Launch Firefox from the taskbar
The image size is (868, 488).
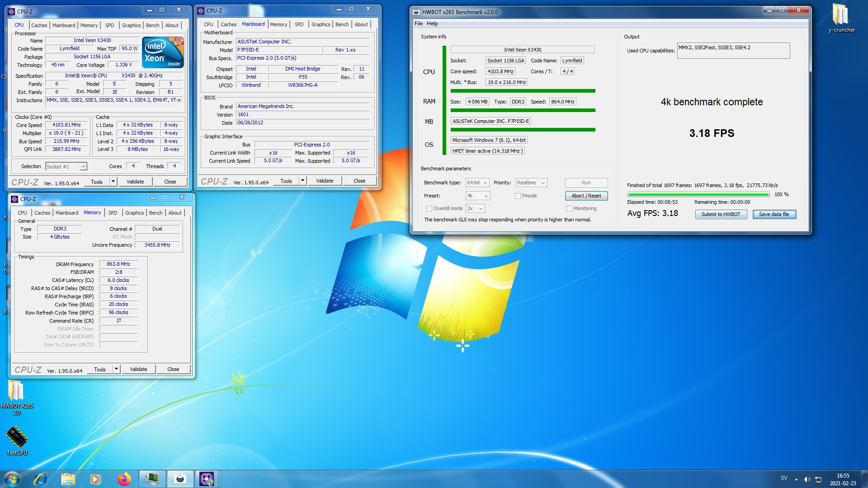tap(124, 479)
